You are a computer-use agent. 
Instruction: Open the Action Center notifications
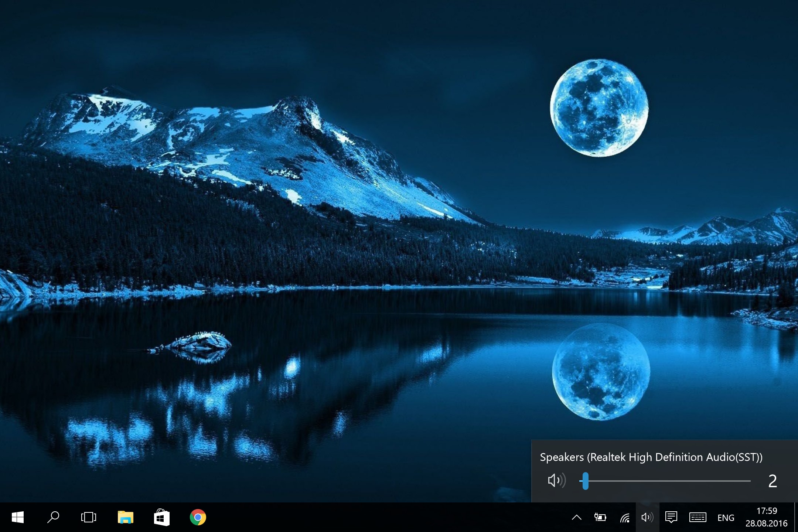[671, 517]
